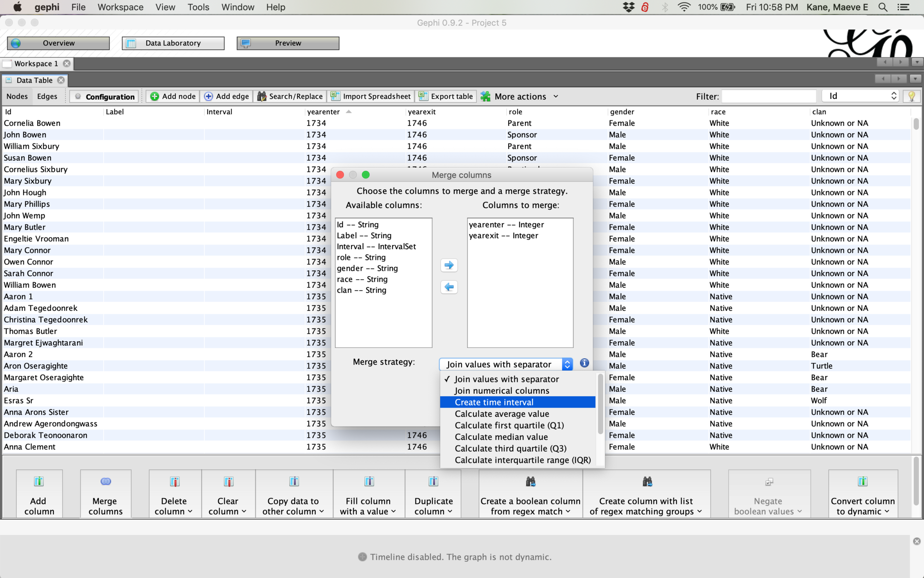Click the Add node button
Viewport: 924px width, 578px height.
click(x=173, y=96)
